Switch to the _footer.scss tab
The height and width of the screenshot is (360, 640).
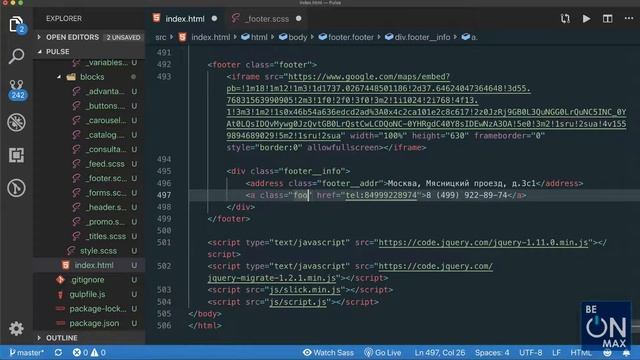[267, 19]
